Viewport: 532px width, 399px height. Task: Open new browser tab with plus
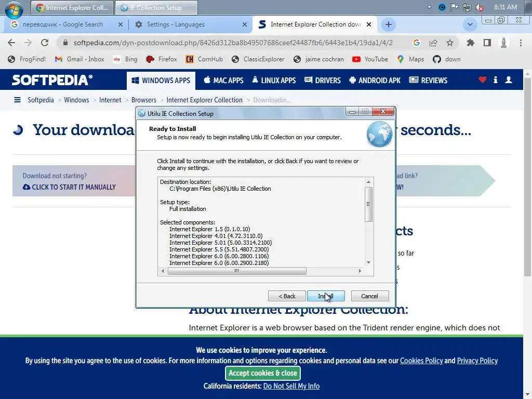pyautogui.click(x=389, y=24)
